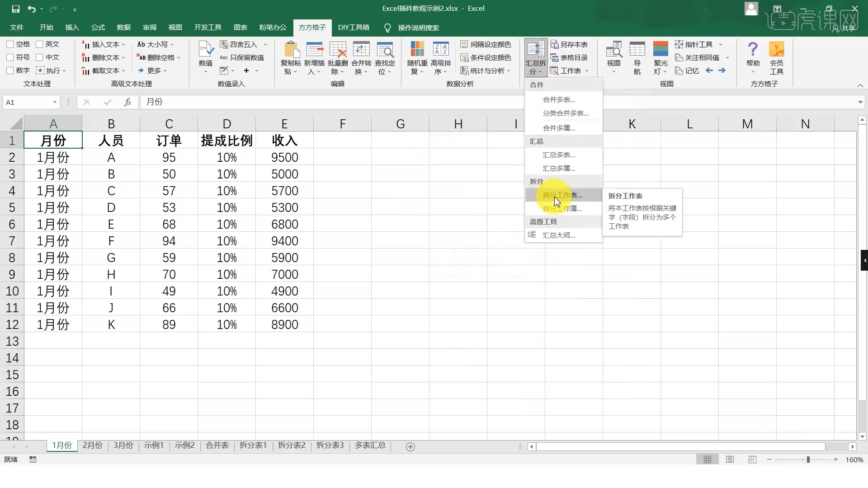Click the left blue arrow next to 记忆
The height and width of the screenshot is (488, 868).
(x=709, y=70)
